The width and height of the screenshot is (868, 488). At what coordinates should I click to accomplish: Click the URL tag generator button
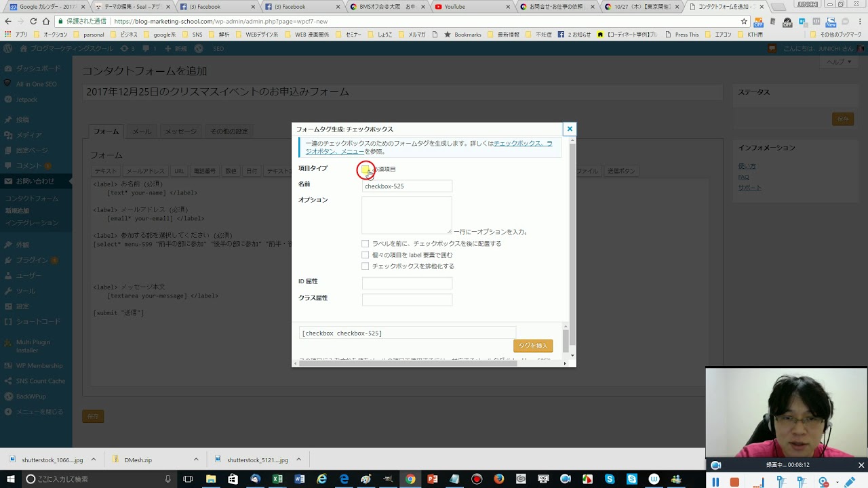click(179, 171)
